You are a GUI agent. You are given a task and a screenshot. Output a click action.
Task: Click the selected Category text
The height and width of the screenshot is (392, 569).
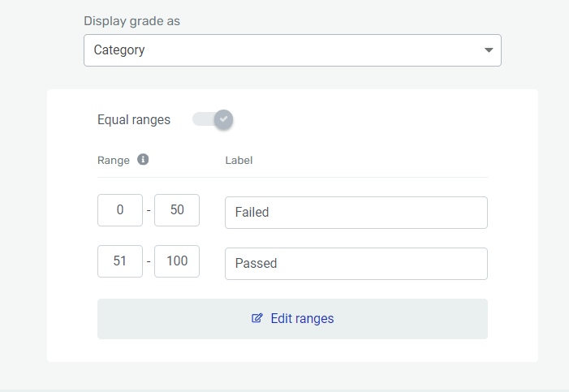click(119, 50)
